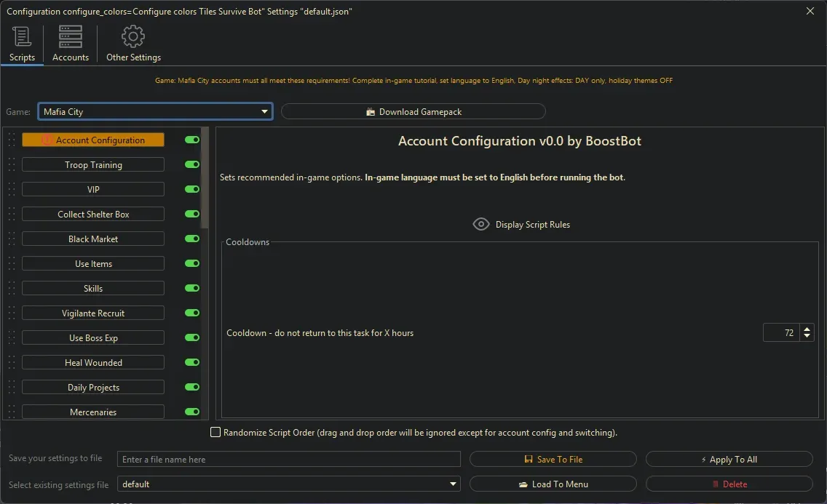Enable Randomize Script Order checkbox
The width and height of the screenshot is (827, 504).
point(215,432)
